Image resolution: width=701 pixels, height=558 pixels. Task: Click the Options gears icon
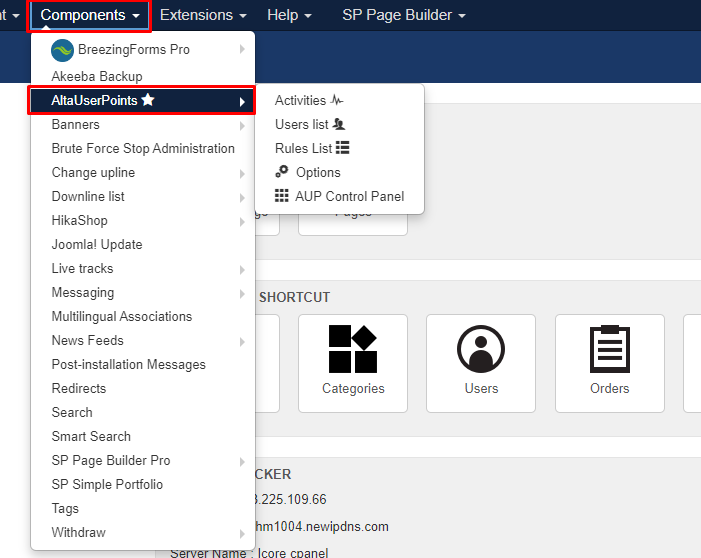click(x=282, y=172)
